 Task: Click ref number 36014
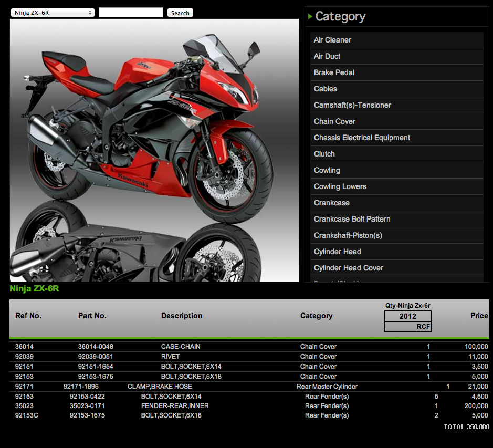[x=24, y=347]
